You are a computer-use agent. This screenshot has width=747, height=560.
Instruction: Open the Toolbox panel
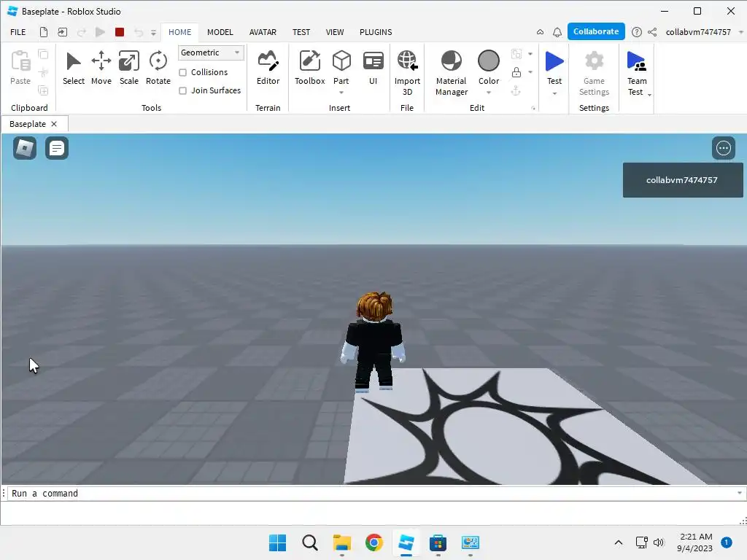click(x=309, y=68)
